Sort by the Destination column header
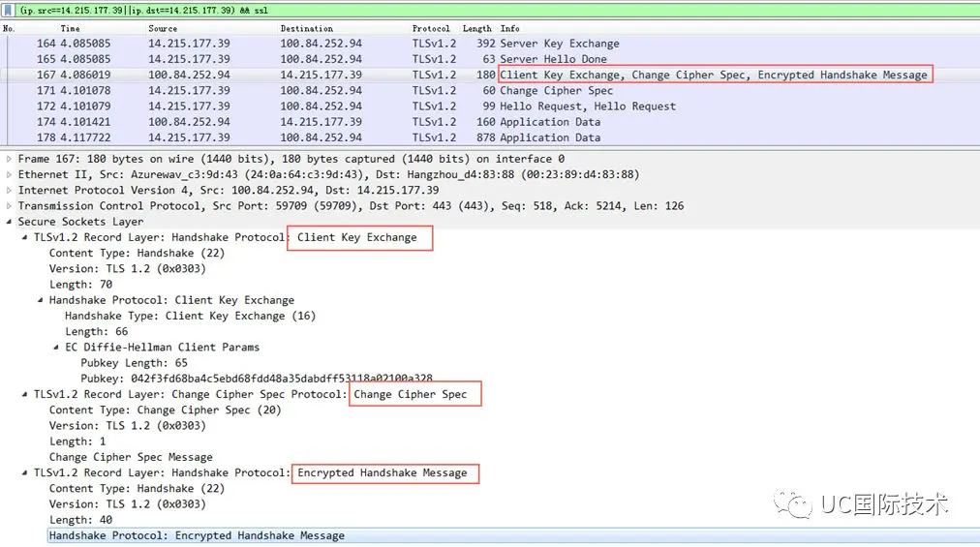The height and width of the screenshot is (547, 980). (306, 29)
